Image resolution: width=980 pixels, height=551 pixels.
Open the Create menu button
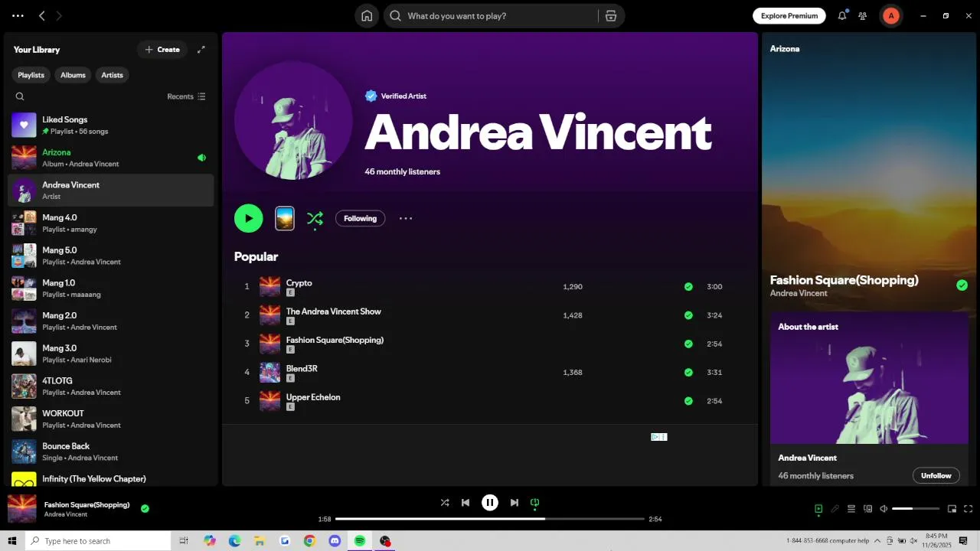162,50
